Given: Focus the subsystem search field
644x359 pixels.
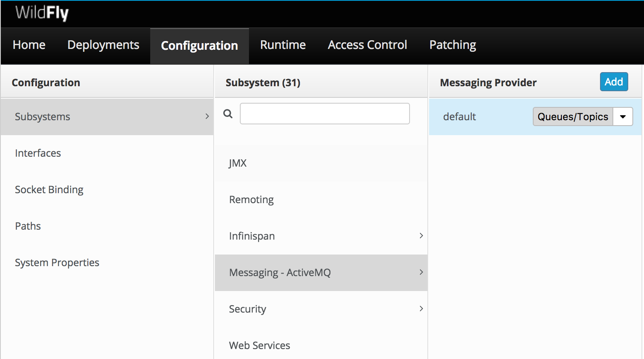Looking at the screenshot, I should 325,114.
